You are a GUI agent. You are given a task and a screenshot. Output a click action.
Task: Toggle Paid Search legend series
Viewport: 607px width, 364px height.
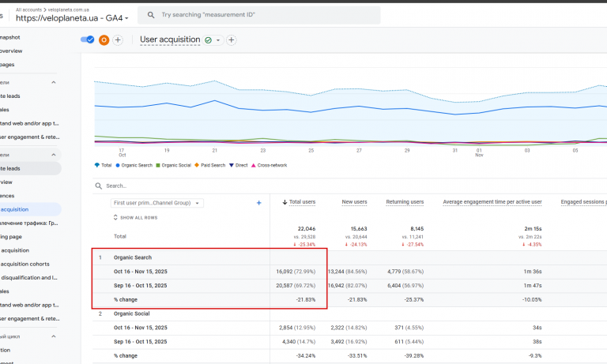point(209,165)
